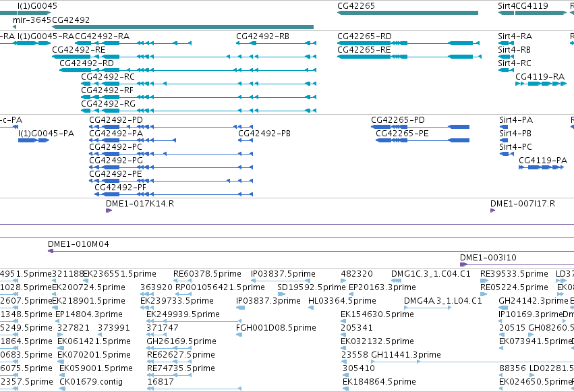Select EST RE05224.5prime
Image resolution: width=574 pixels, height=392 pixels.
[484, 294]
